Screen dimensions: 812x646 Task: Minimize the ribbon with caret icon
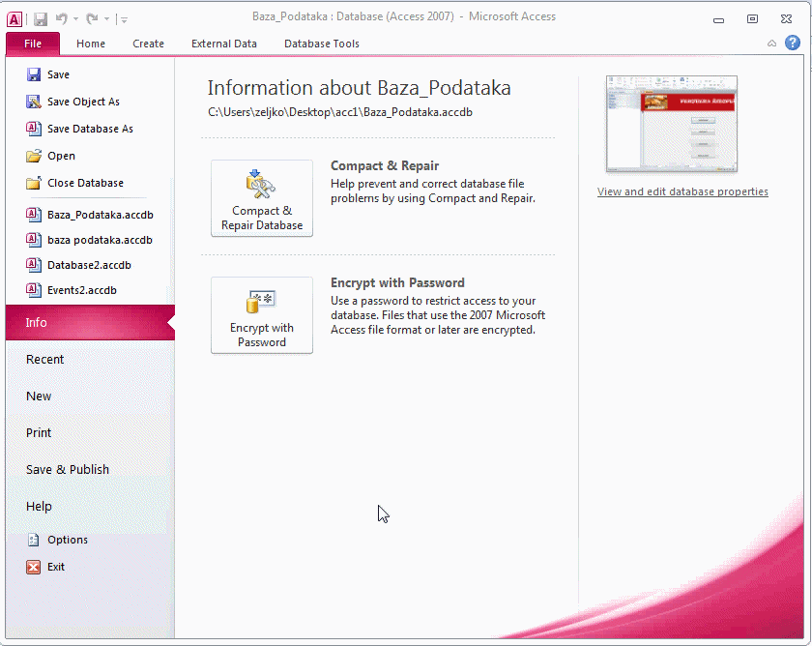(771, 44)
